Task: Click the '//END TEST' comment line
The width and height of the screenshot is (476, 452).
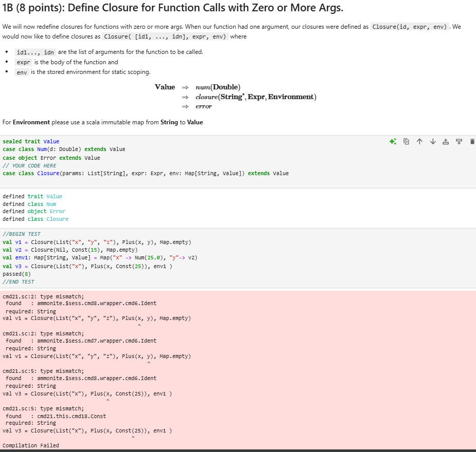Action: point(19,281)
